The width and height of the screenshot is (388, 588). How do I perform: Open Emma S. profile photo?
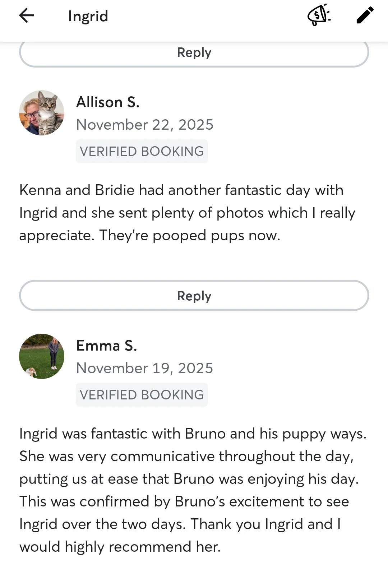pos(42,356)
